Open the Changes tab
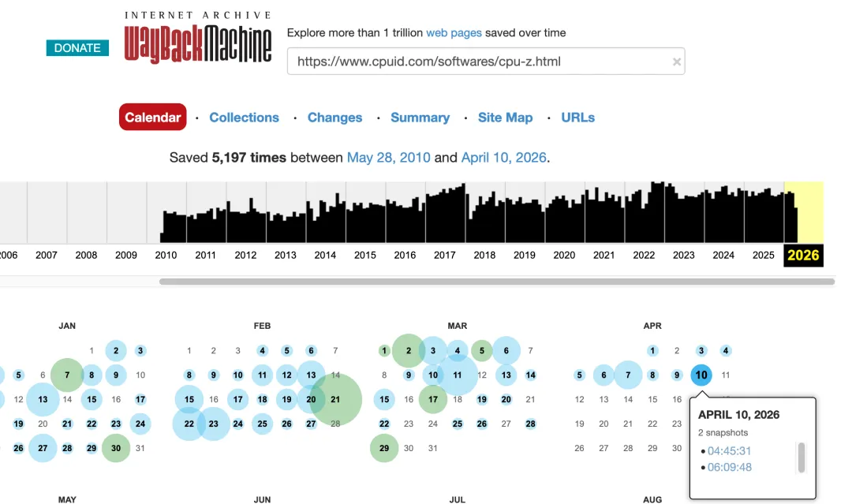The image size is (852, 504). point(334,118)
